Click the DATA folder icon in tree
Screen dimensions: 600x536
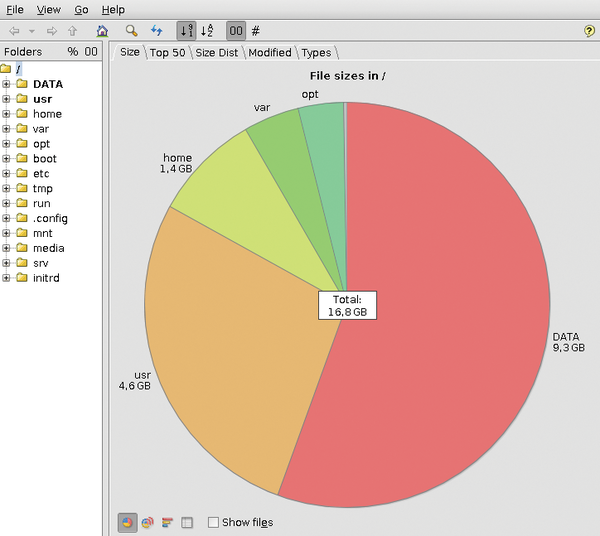pyautogui.click(x=22, y=84)
